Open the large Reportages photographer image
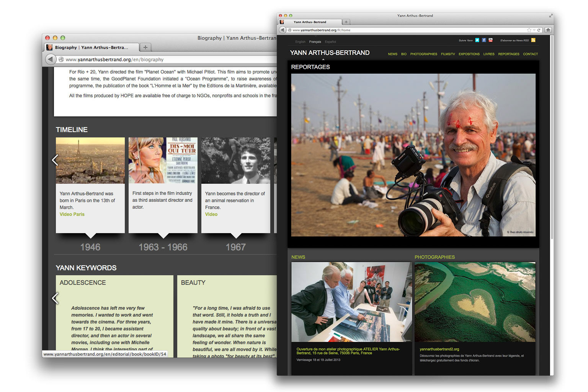Screen dimensions: 588x392 (413, 155)
